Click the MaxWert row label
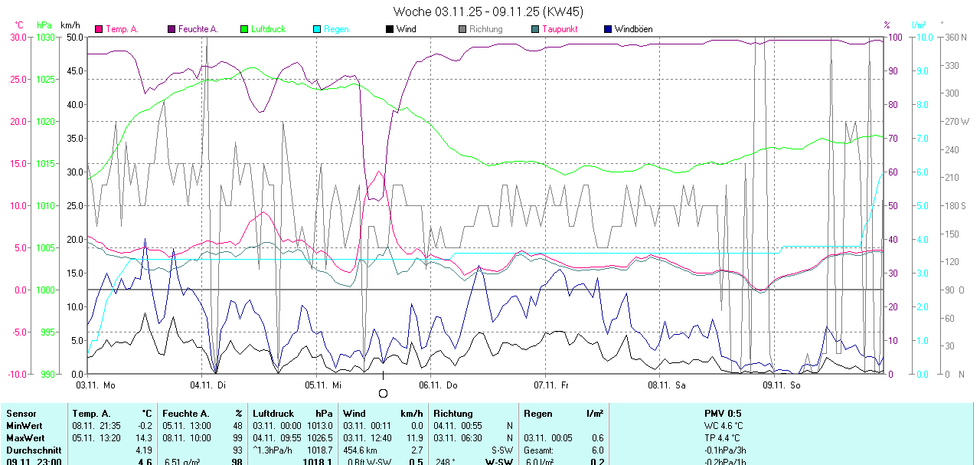The width and height of the screenshot is (980, 465). 25,437
